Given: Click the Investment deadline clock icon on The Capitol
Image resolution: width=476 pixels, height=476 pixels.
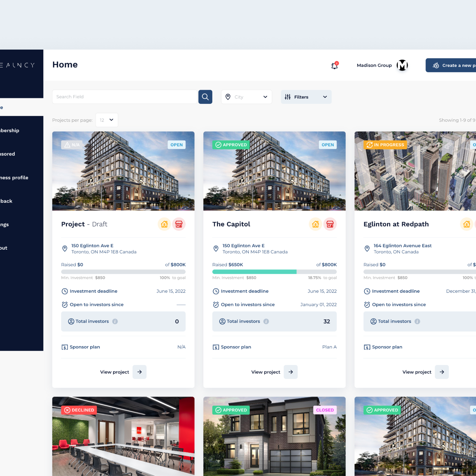Looking at the screenshot, I should click(216, 291).
